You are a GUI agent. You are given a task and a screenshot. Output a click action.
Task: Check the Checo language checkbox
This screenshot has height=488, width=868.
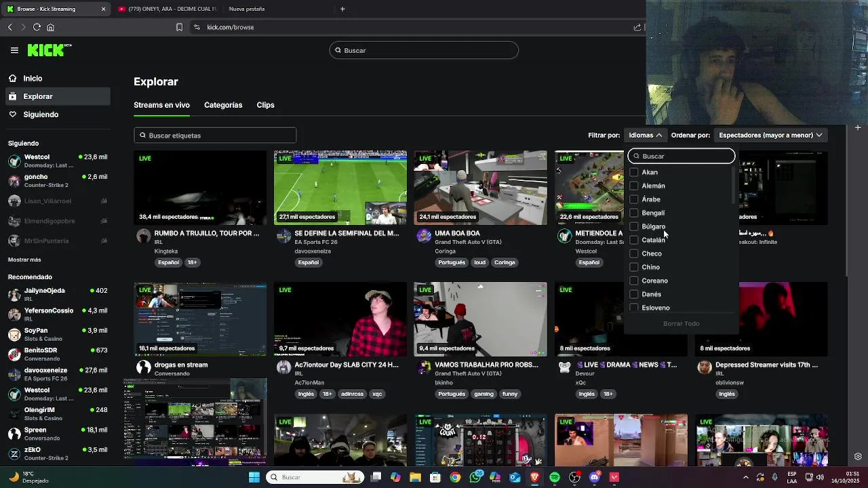[x=634, y=253]
